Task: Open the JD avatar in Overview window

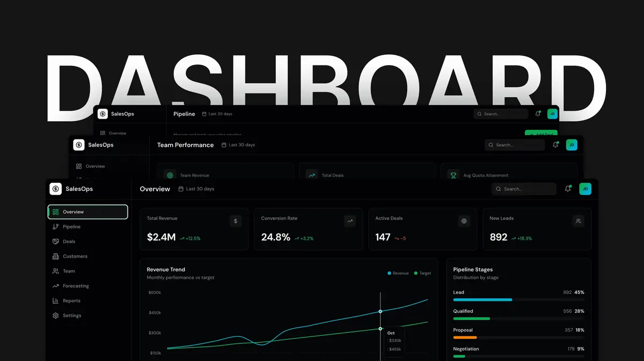Action: click(586, 189)
